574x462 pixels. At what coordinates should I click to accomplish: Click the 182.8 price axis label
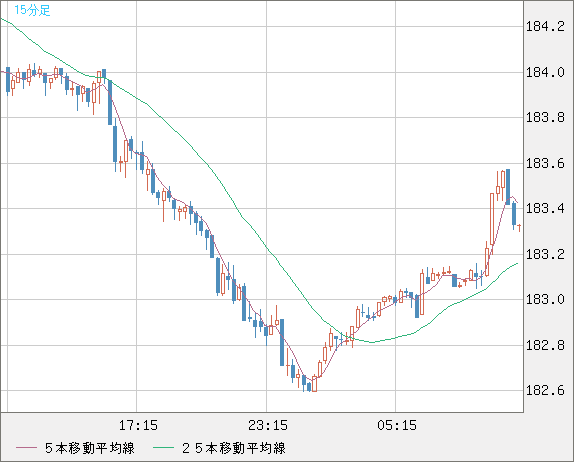pyautogui.click(x=545, y=345)
